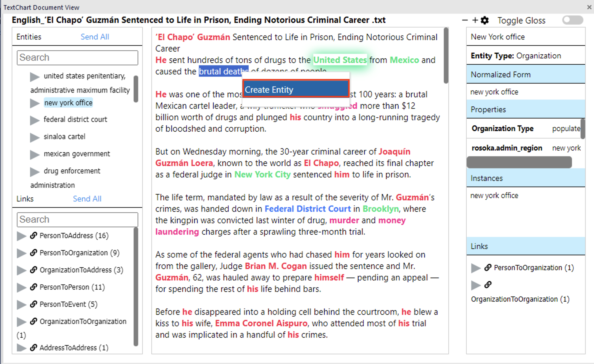The width and height of the screenshot is (594, 364).
Task: Click the document text vertical scrollbar
Action: pyautogui.click(x=446, y=56)
